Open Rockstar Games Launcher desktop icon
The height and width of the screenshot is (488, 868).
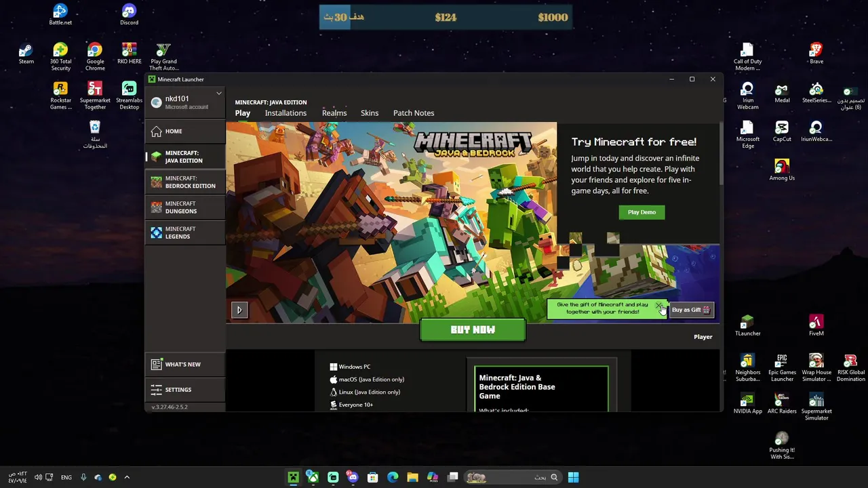(60, 96)
